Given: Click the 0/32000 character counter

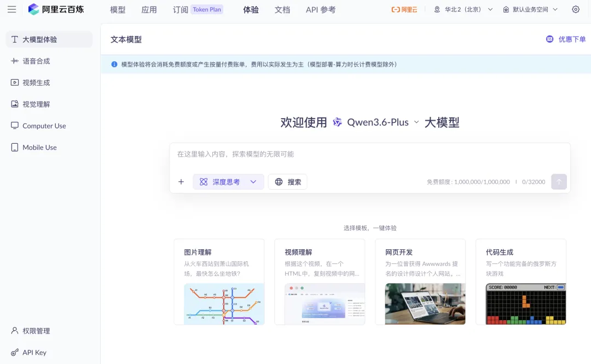Looking at the screenshot, I should point(534,182).
